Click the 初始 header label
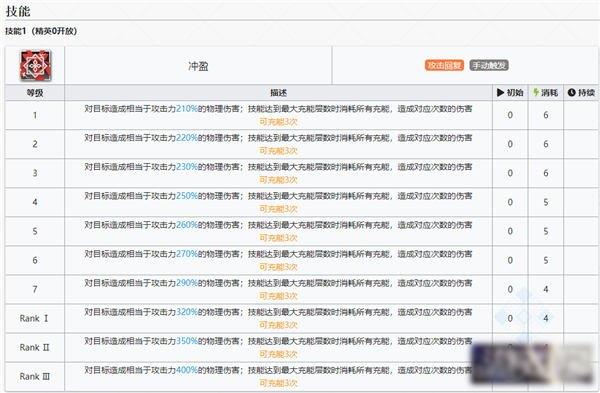This screenshot has width=600, height=393. pos(515,93)
